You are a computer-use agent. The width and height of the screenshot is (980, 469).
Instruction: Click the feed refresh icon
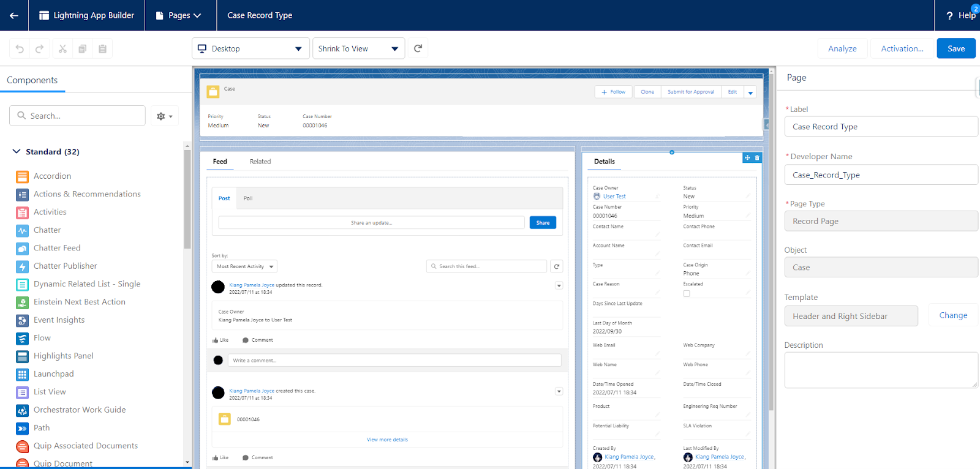pyautogui.click(x=556, y=266)
